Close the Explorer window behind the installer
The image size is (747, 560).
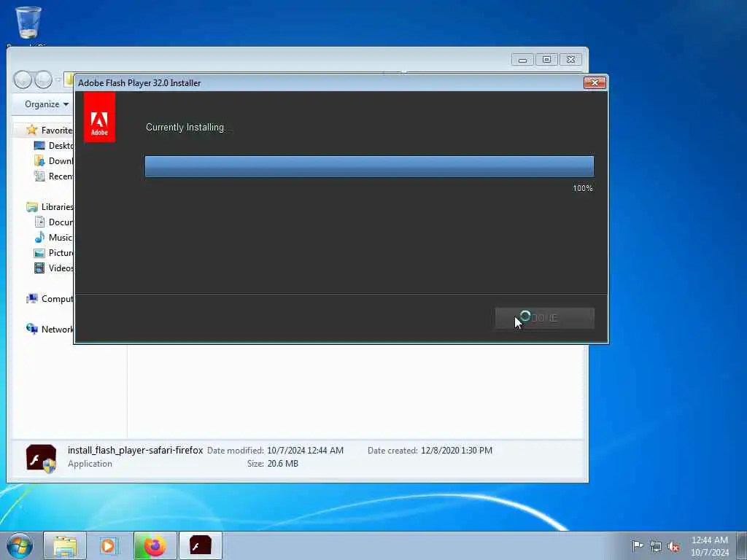[x=570, y=60]
